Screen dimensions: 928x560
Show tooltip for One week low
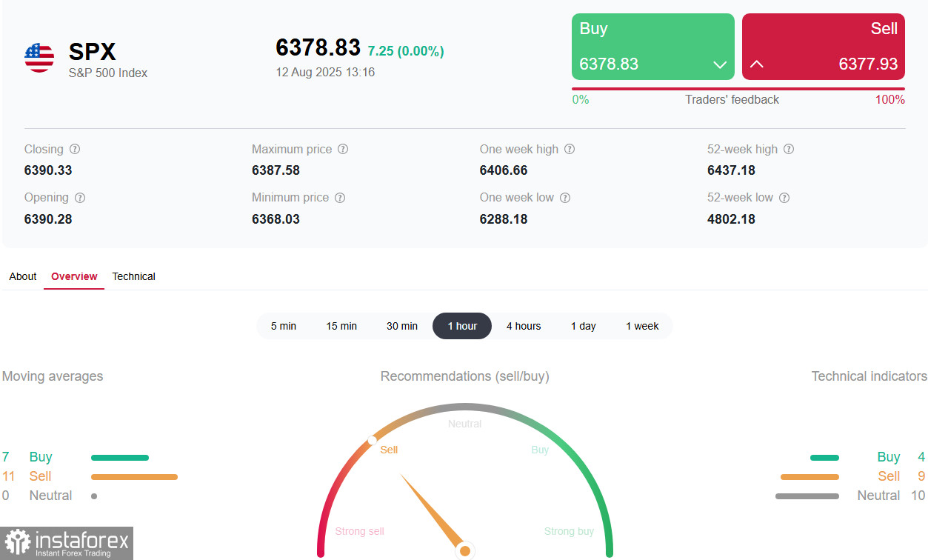pos(565,198)
